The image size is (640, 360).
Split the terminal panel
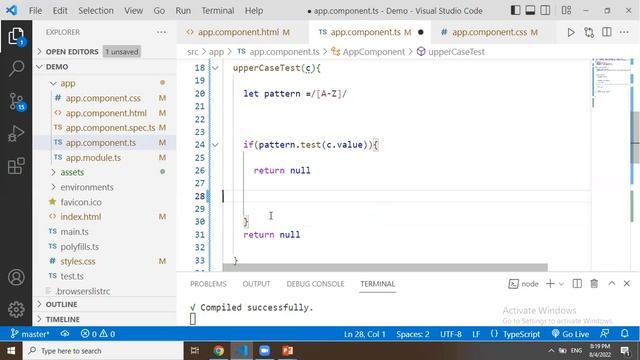[577, 284]
